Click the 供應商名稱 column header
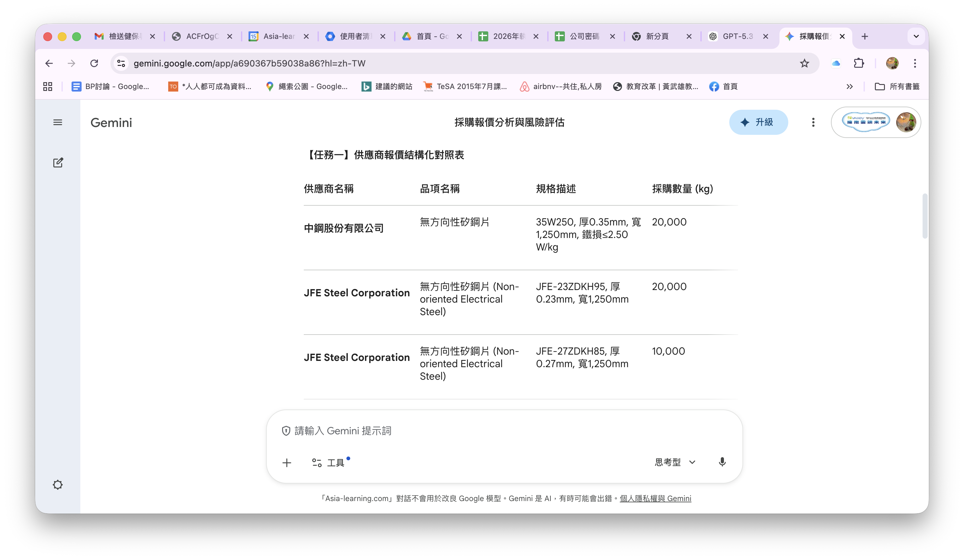This screenshot has height=560, width=964. pos(329,189)
